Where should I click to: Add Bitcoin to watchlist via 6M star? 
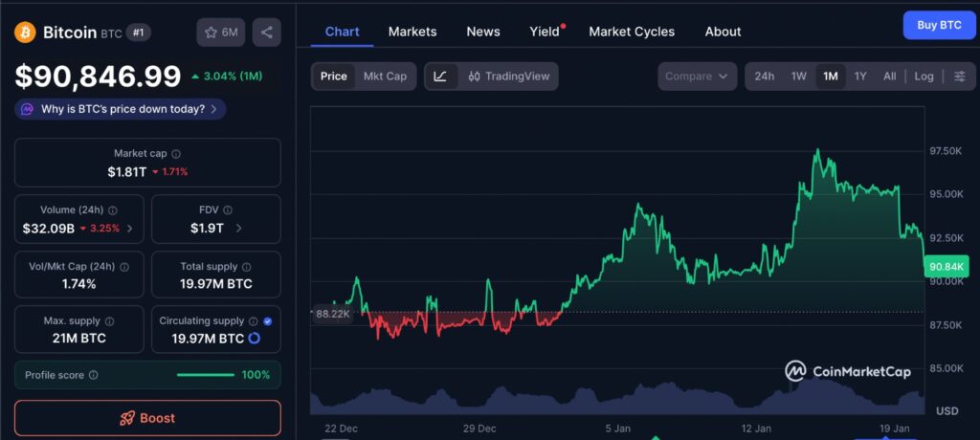(x=221, y=33)
